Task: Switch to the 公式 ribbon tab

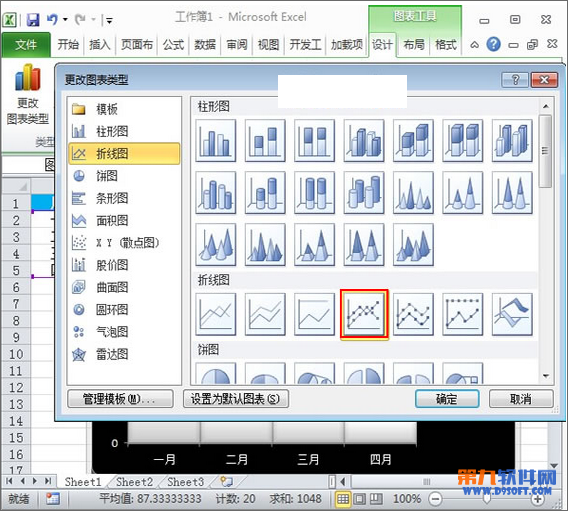Action: [x=173, y=45]
